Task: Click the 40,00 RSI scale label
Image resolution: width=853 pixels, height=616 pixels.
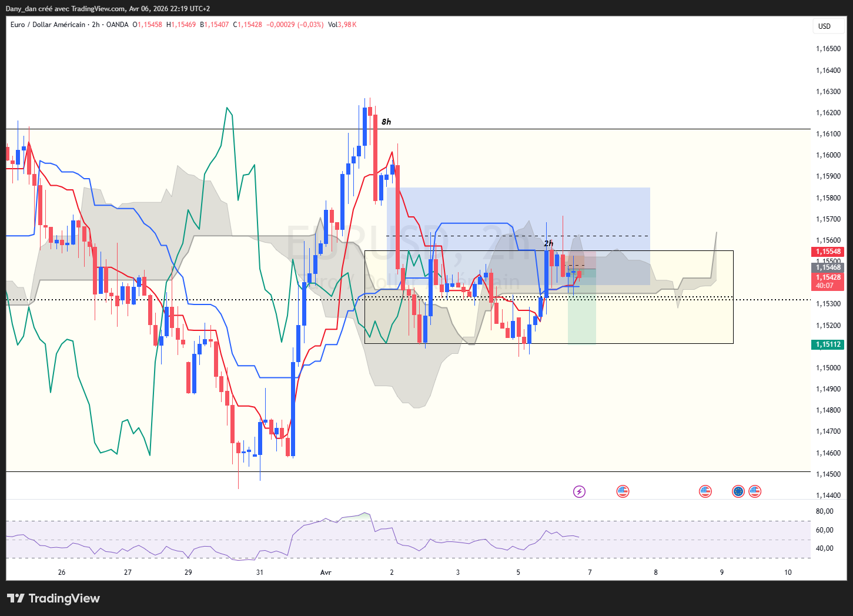Action: click(x=825, y=548)
